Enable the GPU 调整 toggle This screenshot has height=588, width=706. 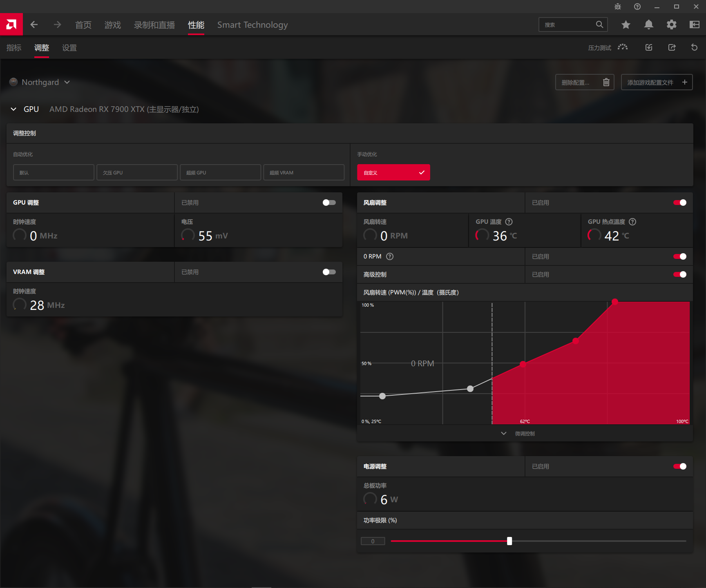coord(329,203)
